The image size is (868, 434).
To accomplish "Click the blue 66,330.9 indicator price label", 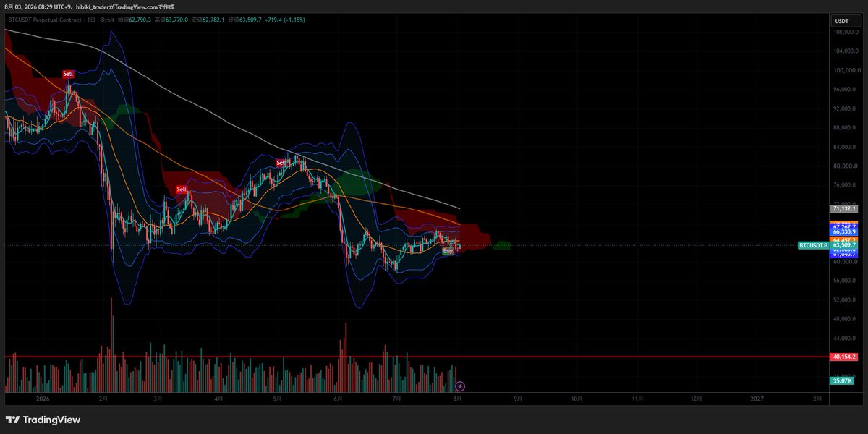I will (x=844, y=231).
